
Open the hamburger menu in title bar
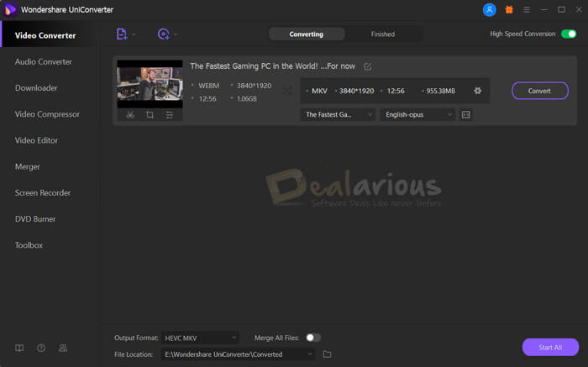[527, 10]
